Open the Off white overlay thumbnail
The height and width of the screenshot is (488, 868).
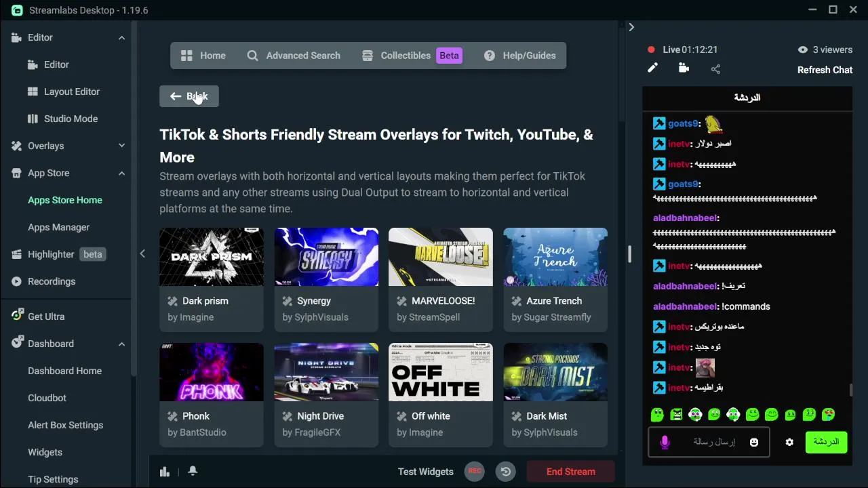(x=441, y=372)
